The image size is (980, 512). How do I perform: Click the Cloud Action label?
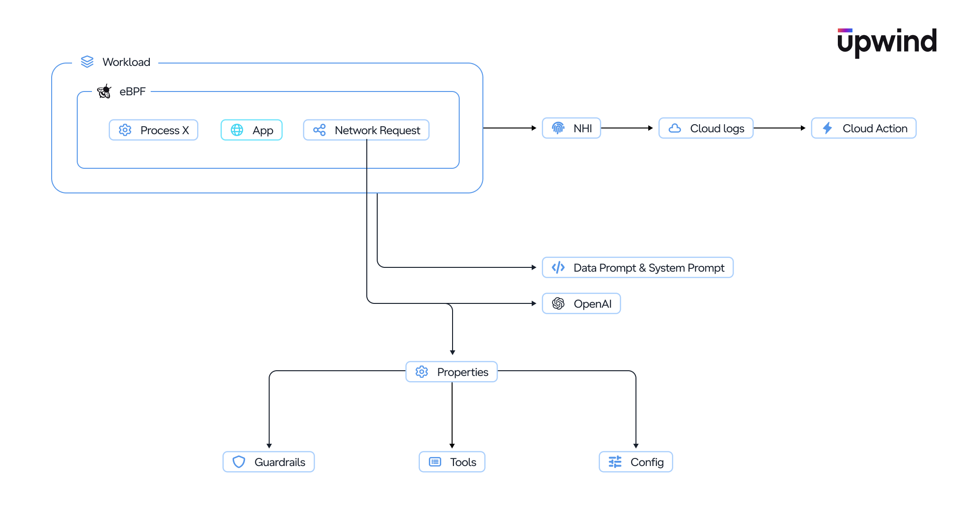click(875, 128)
